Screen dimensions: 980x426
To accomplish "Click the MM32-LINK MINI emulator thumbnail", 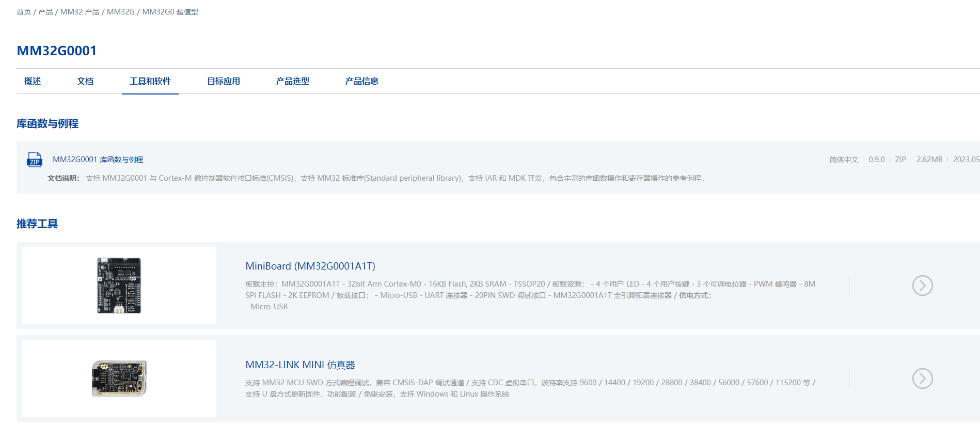I will coord(119,378).
